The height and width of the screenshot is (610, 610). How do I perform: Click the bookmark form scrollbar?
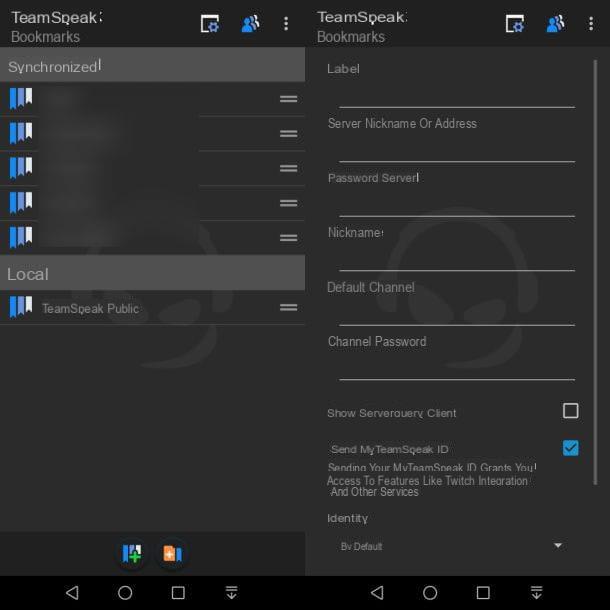[x=595, y=272]
